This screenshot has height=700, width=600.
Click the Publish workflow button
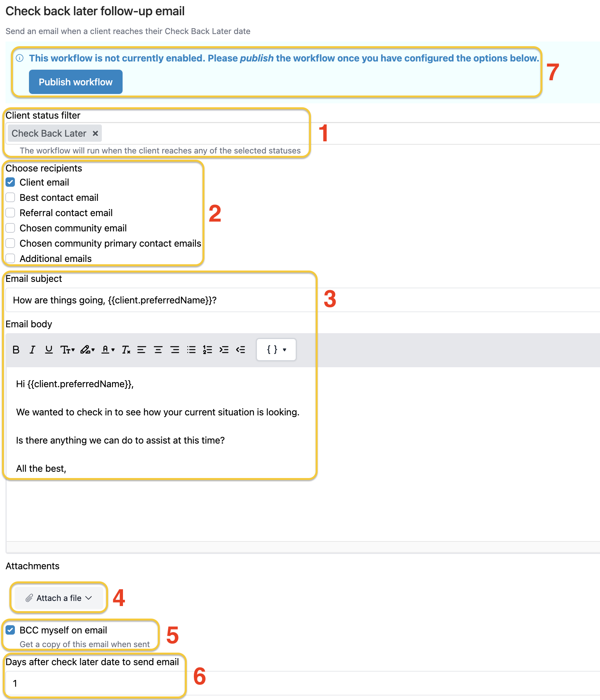coord(75,82)
